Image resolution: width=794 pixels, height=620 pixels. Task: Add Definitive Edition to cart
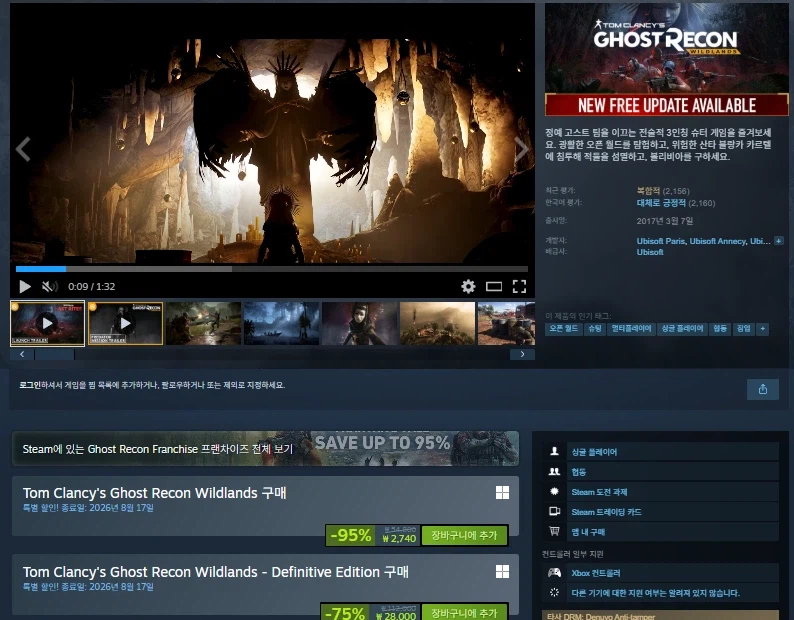point(464,612)
